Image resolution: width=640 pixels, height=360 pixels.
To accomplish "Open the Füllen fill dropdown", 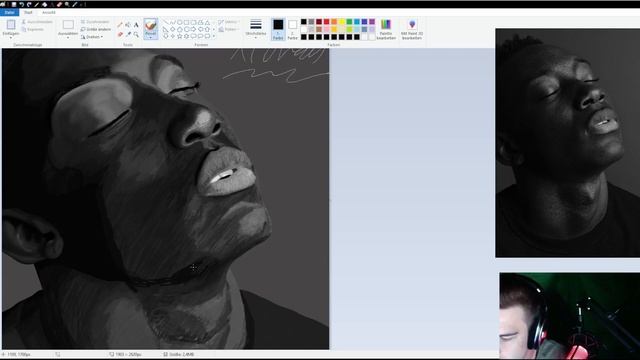I will [228, 29].
